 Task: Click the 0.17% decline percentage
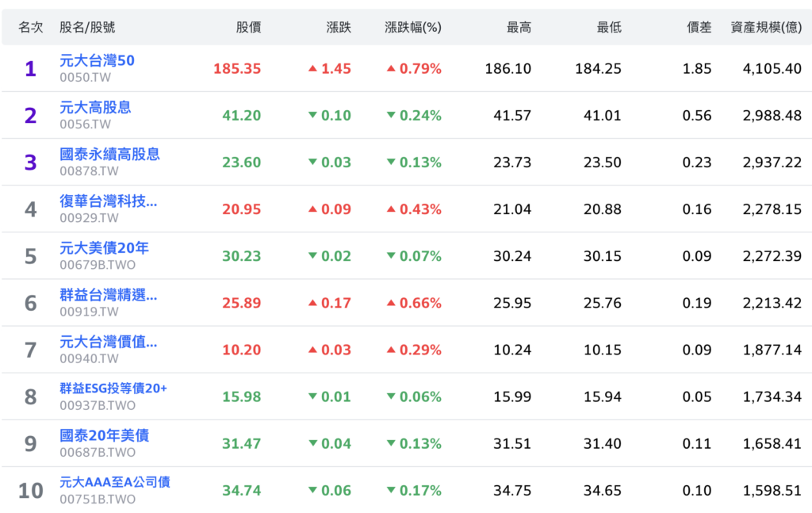pos(414,491)
